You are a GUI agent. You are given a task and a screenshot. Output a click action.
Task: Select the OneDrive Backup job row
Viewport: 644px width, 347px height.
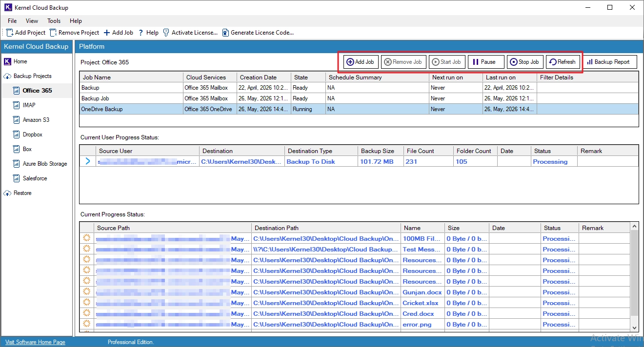click(x=359, y=109)
